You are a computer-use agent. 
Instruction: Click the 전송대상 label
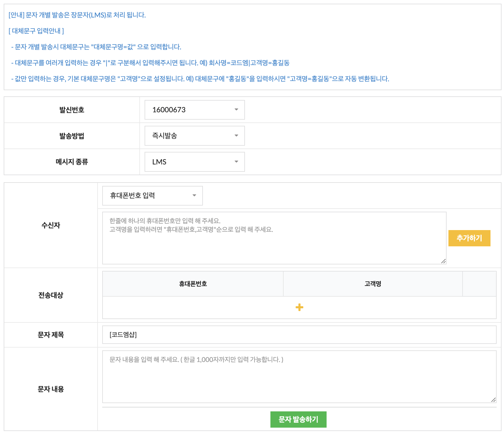(x=51, y=295)
